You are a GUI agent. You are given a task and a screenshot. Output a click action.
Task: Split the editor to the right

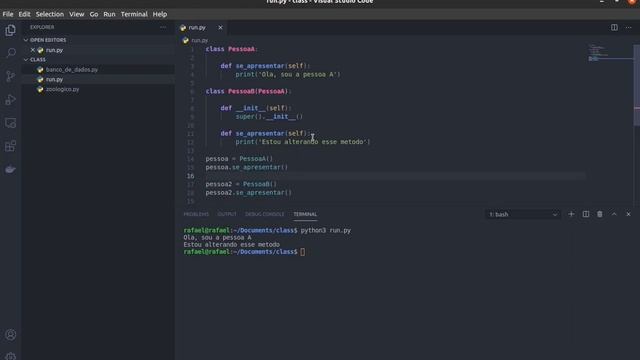(x=614, y=27)
